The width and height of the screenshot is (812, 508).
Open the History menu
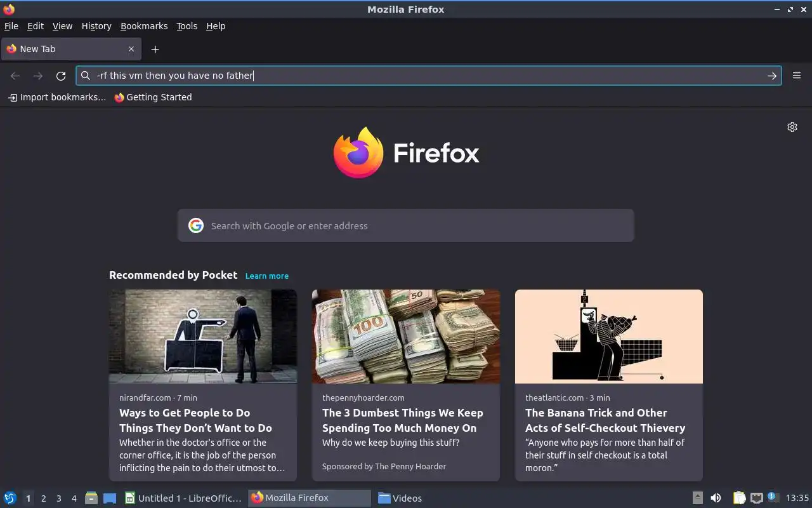[96, 26]
